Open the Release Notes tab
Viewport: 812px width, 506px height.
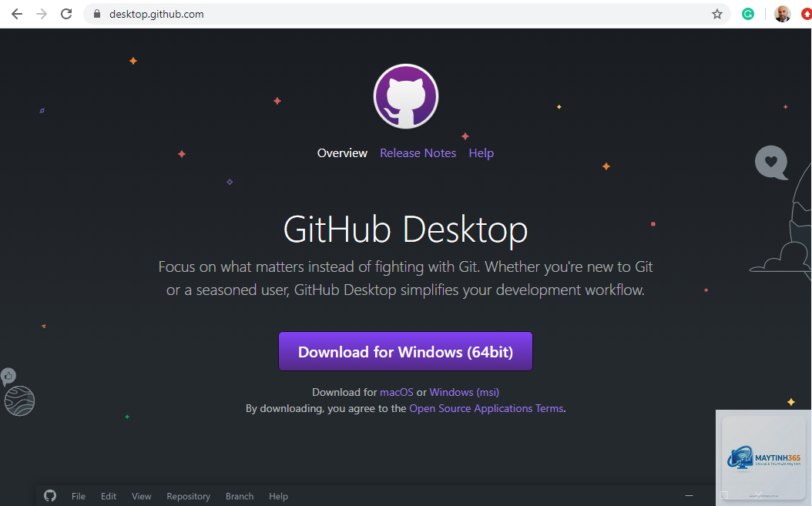coord(418,153)
